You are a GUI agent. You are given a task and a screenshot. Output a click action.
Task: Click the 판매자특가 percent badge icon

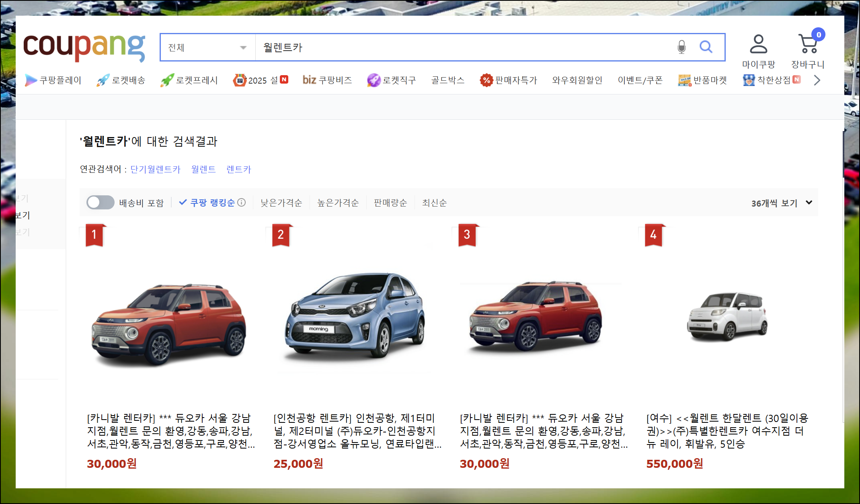pos(486,80)
